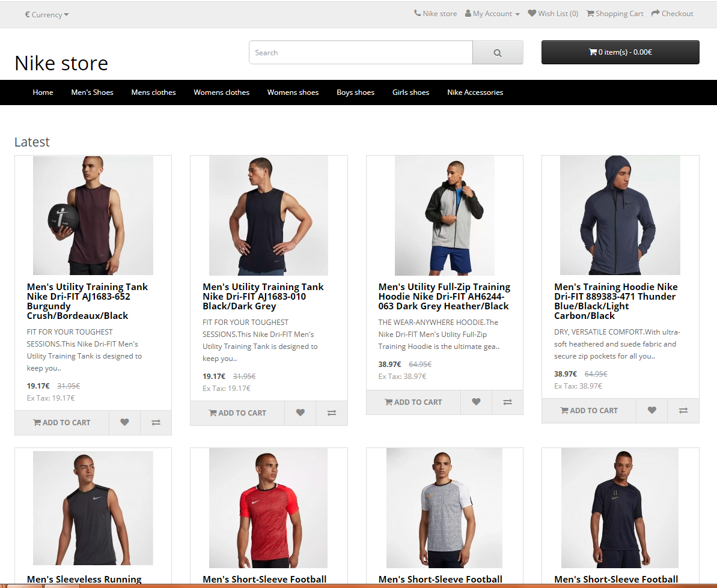Add Thunder Blue Training Hoodie to cart

pyautogui.click(x=589, y=411)
